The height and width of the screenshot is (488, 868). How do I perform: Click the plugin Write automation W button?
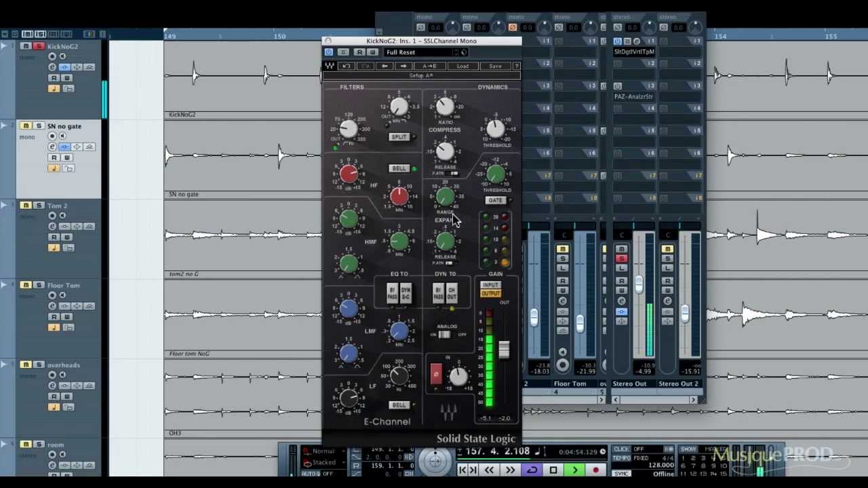click(x=372, y=52)
